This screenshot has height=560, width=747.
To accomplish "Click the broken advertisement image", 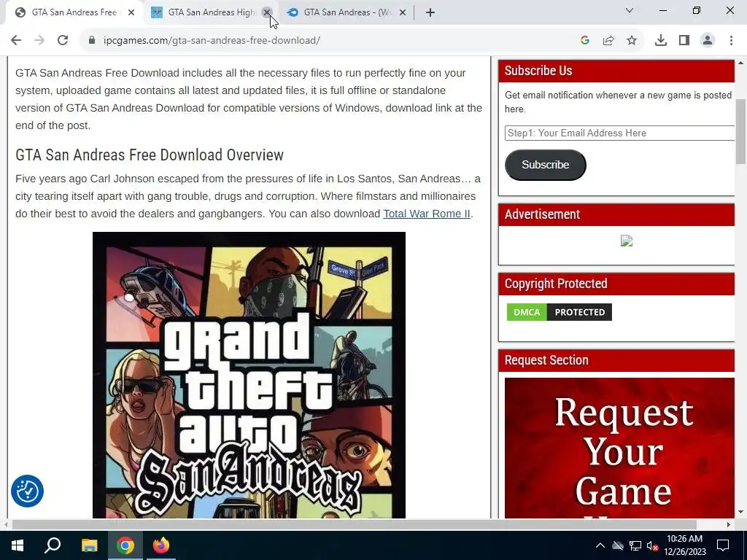I will pyautogui.click(x=627, y=241).
